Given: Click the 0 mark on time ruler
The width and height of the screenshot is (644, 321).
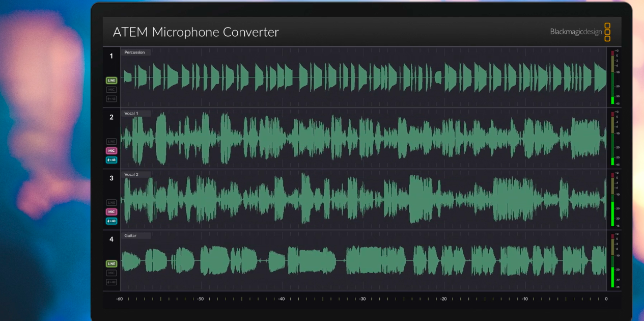Looking at the screenshot, I should (606, 299).
